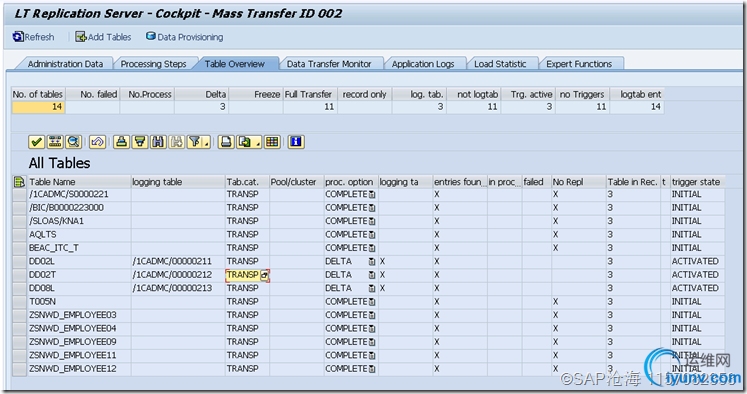This screenshot has width=747, height=394.
Task: Sort the table in ascending order
Action: pyautogui.click(x=121, y=142)
